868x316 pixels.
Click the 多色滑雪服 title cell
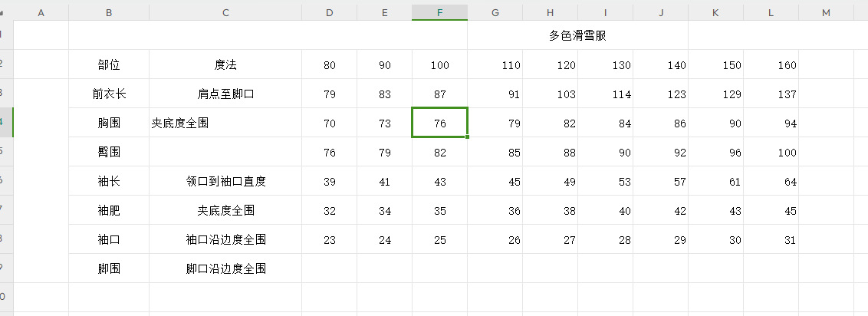577,35
